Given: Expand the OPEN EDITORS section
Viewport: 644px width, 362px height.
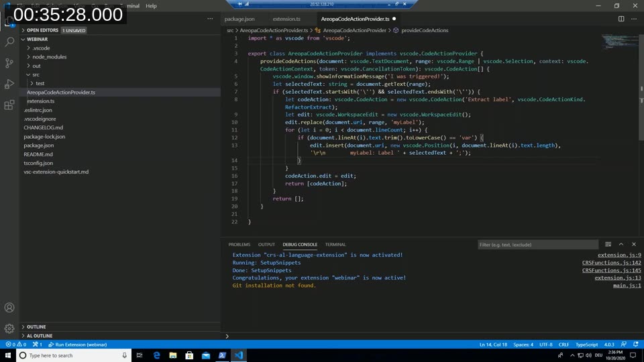Looking at the screenshot, I should (42, 30).
